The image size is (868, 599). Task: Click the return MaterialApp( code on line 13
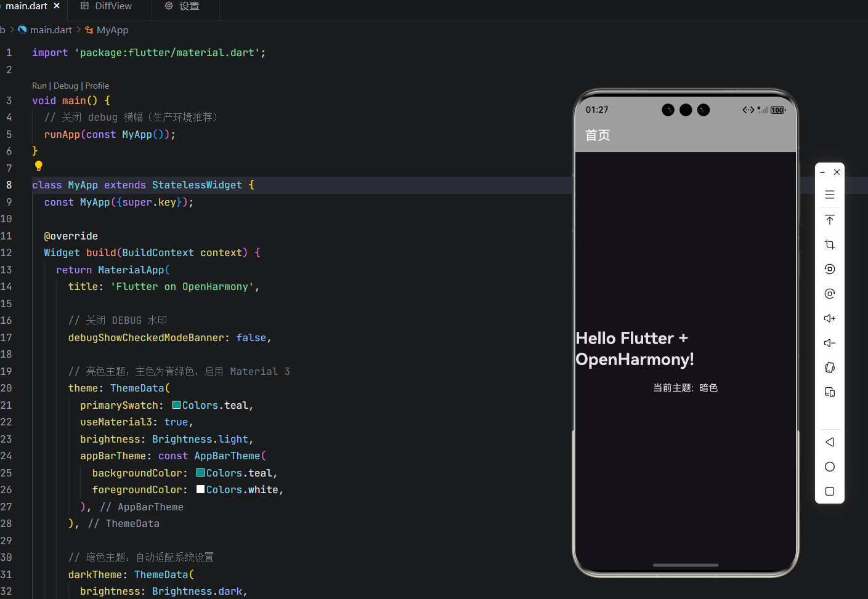[x=113, y=270]
